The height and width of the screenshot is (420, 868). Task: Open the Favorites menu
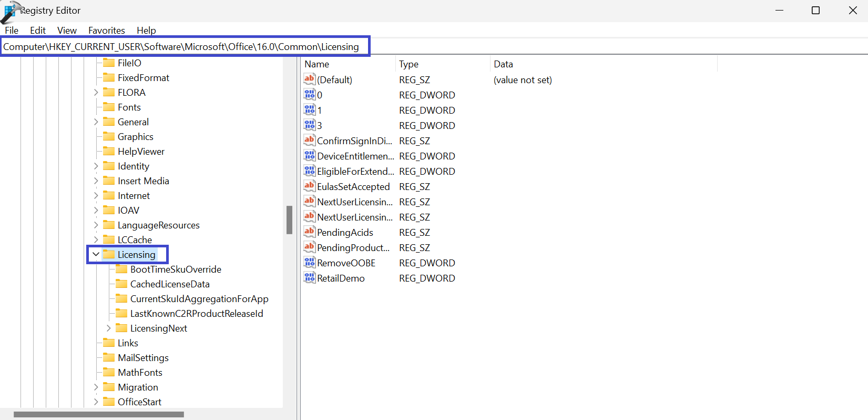coord(106,31)
